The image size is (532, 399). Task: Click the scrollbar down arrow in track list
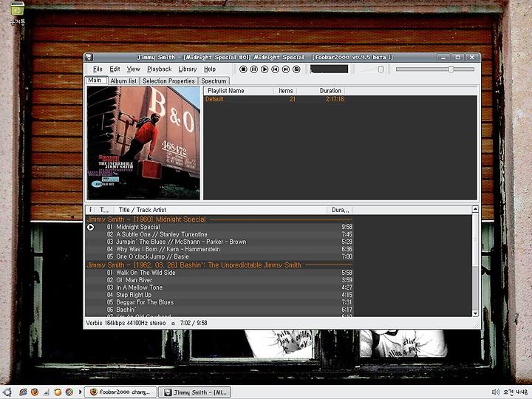point(475,313)
